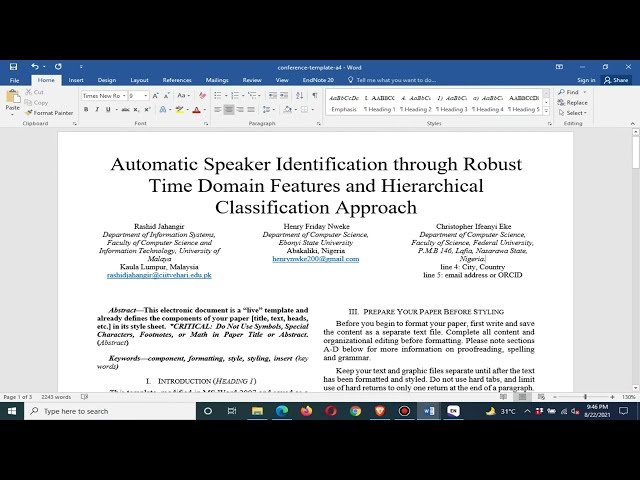Open the font size dropdown
Viewport: 640px width, 480px height.
coord(146,96)
